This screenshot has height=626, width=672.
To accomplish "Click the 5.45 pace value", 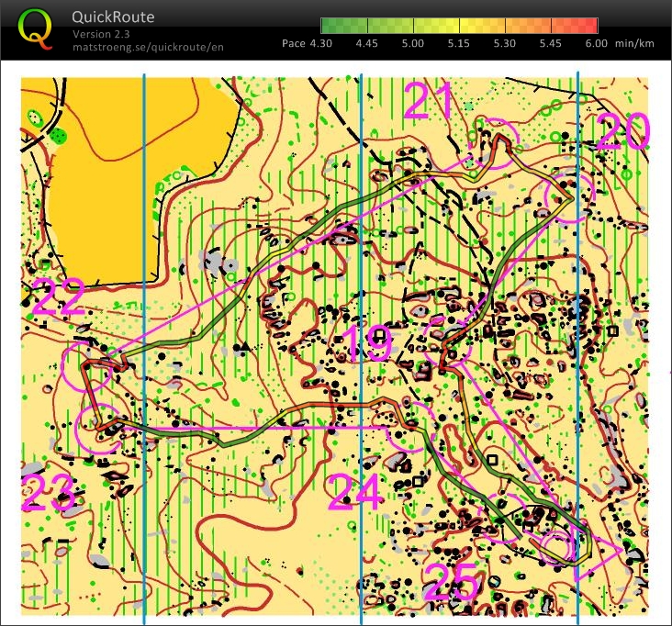I will tap(550, 43).
